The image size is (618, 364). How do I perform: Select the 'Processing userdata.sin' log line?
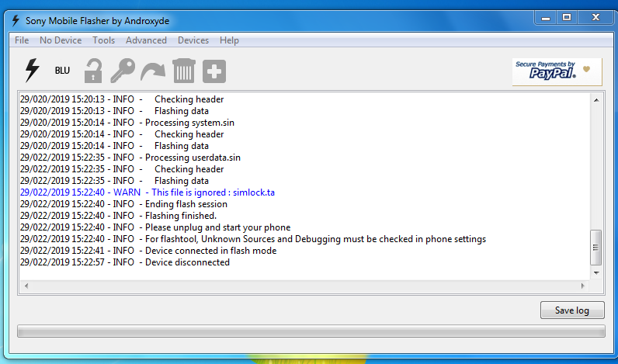click(x=130, y=158)
